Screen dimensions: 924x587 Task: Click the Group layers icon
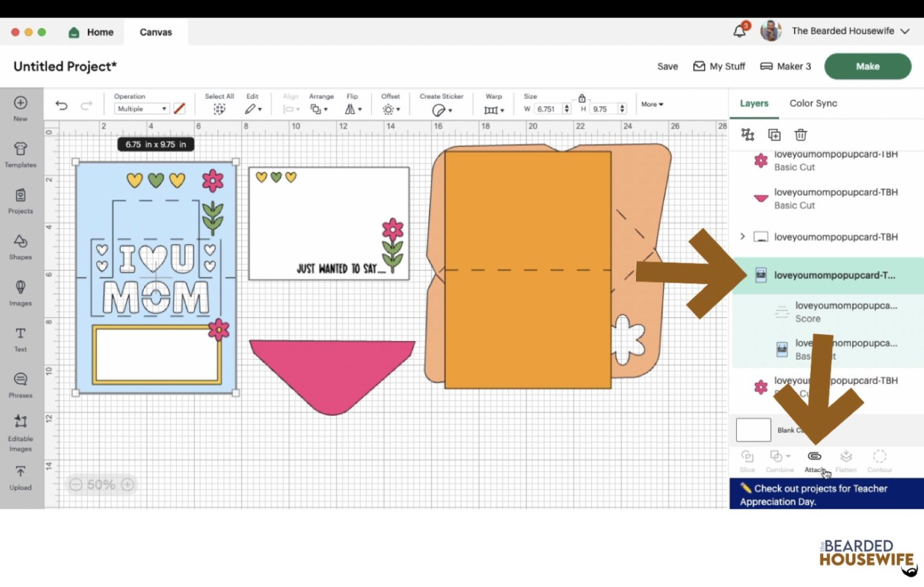[748, 135]
